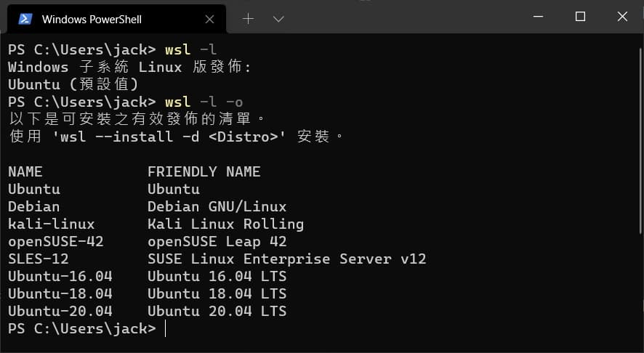
Task: Click the openSUSE-42 distro name
Action: click(56, 241)
